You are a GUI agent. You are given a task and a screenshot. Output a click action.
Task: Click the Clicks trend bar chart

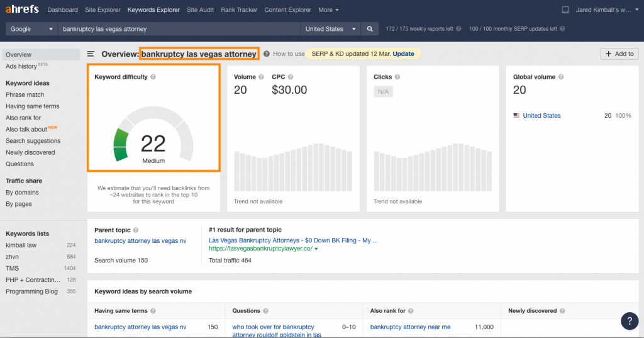click(x=433, y=167)
